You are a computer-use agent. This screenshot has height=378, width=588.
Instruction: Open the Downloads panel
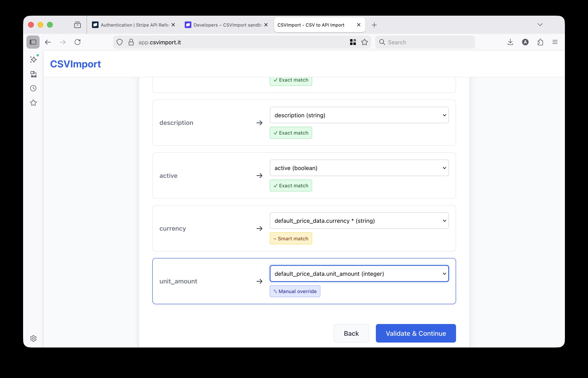tap(510, 42)
